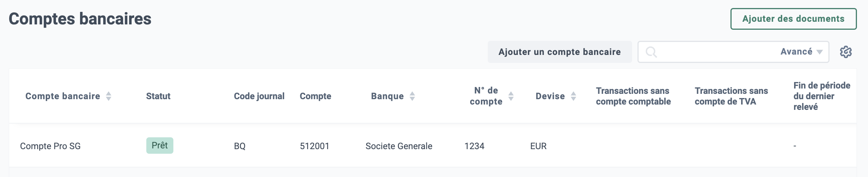Image resolution: width=868 pixels, height=177 pixels.
Task: Expand the Avancé search dropdown
Action: coord(802,52)
